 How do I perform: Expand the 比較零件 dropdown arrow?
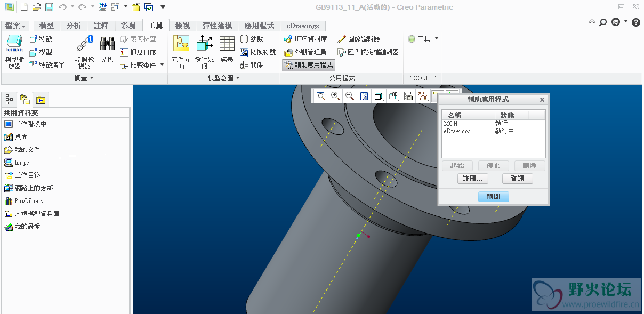coord(162,65)
